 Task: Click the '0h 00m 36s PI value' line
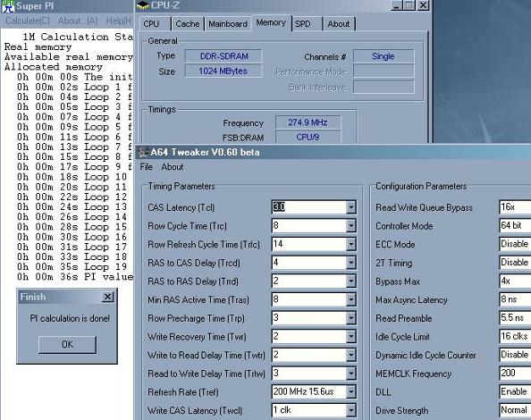[75, 277]
